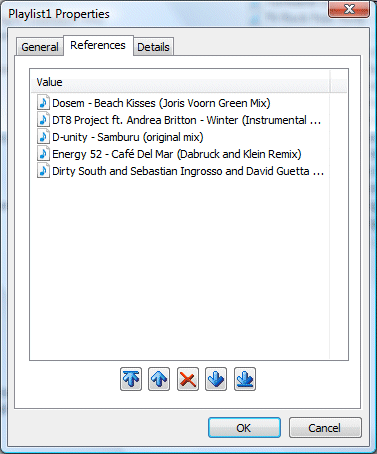
Task: Click music note icon beside D-unity track
Action: pyautogui.click(x=43, y=137)
